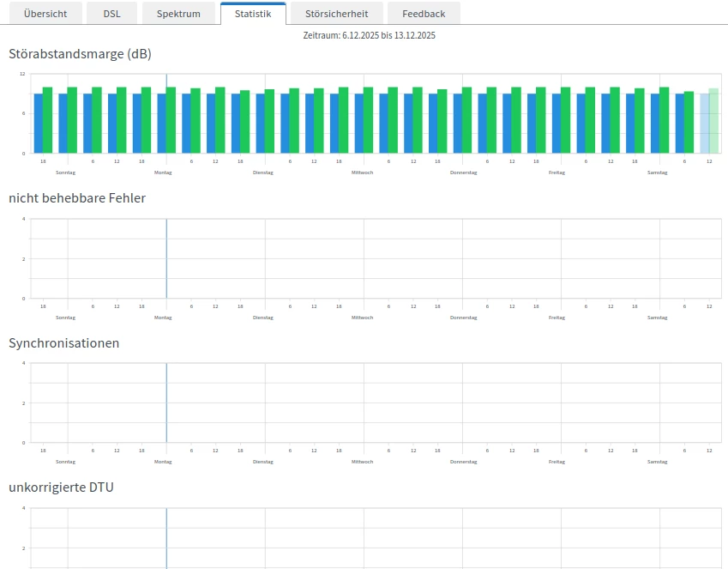Click the Mittwoch label under nicht behebbare Fehler chart
Viewport: 728px width, 569px height.
(x=362, y=318)
